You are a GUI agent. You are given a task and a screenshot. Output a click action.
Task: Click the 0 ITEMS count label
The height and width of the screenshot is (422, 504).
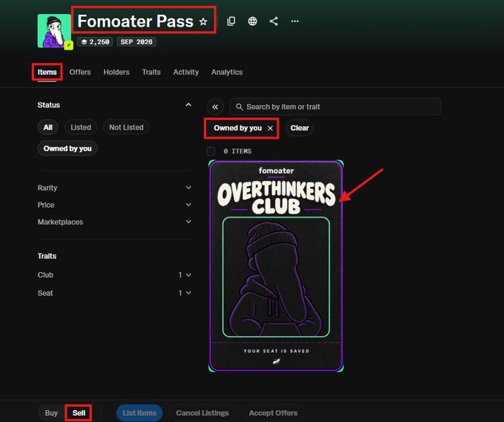click(x=237, y=151)
